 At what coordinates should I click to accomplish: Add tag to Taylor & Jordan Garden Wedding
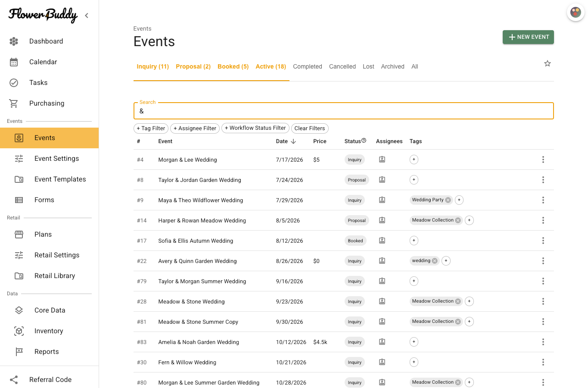pos(414,180)
